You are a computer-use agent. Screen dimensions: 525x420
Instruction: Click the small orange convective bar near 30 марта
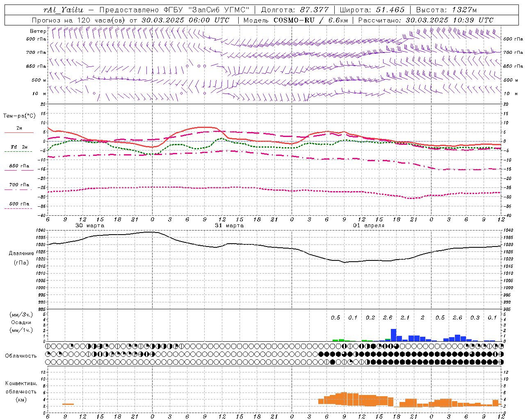[68, 404]
